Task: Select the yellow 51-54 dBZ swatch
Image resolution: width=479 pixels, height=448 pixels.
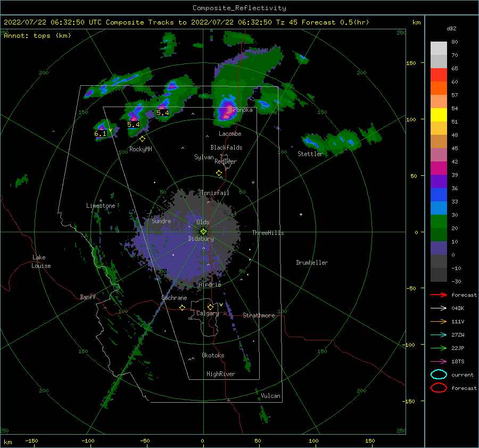Action: (x=439, y=115)
